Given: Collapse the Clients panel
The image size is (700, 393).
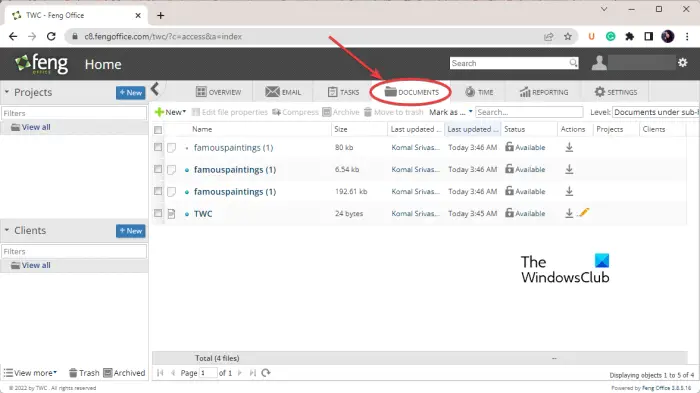Looking at the screenshot, I should 7,230.
